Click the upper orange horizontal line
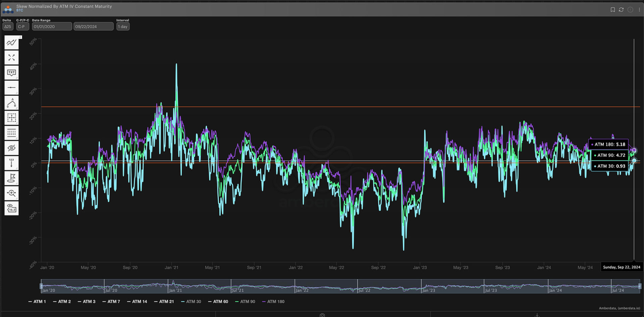Image resolution: width=644 pixels, height=317 pixels. point(340,107)
